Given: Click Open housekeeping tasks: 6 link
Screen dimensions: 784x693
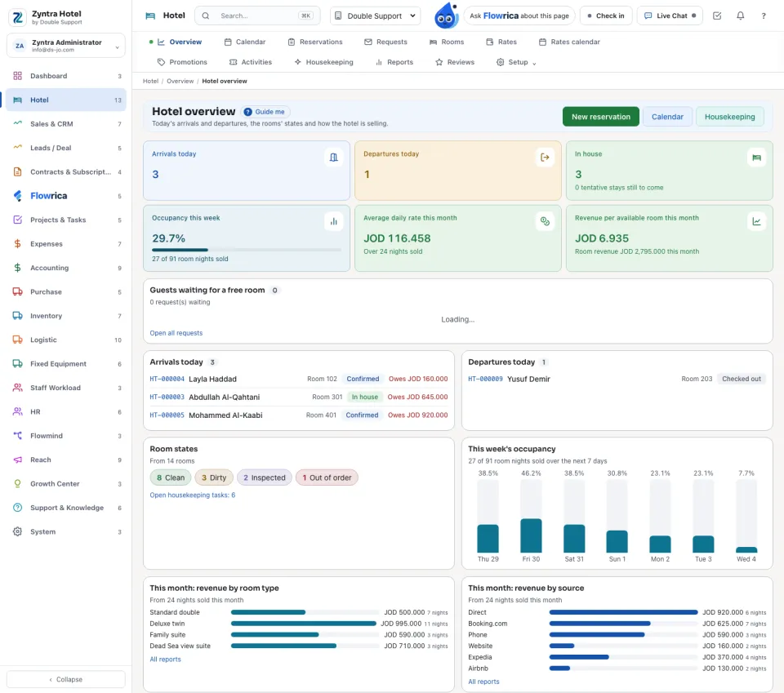Looking at the screenshot, I should click(193, 495).
